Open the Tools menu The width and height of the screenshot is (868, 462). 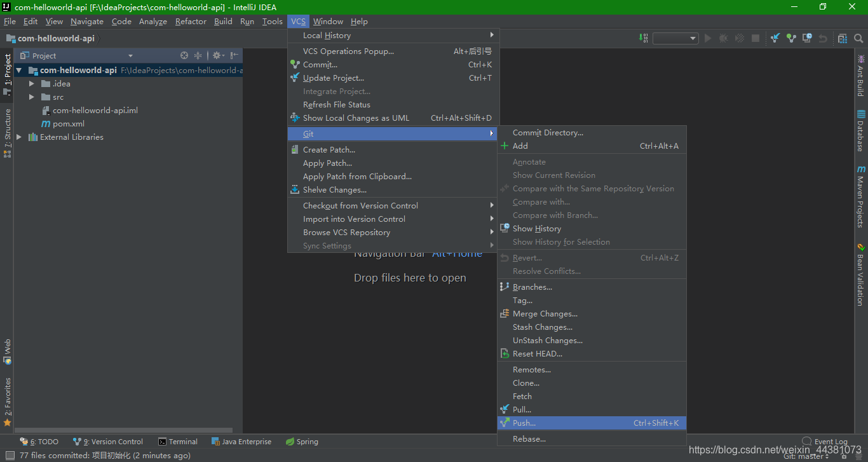[272, 22]
